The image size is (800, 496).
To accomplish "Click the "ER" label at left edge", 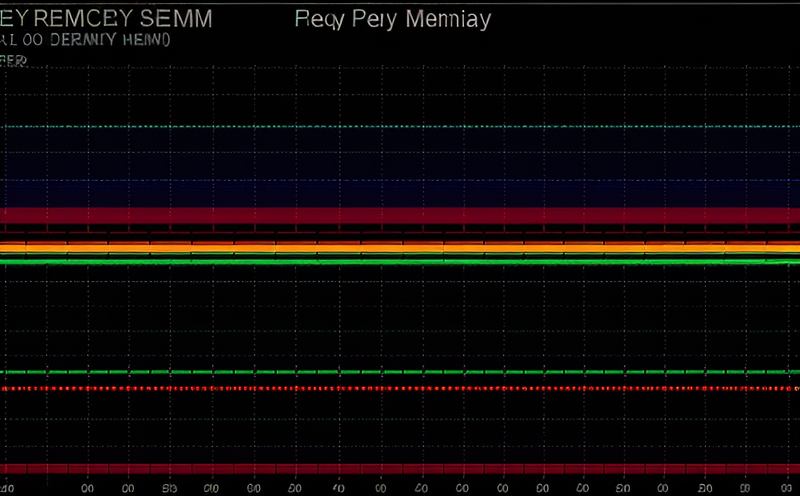I will [x=12, y=62].
